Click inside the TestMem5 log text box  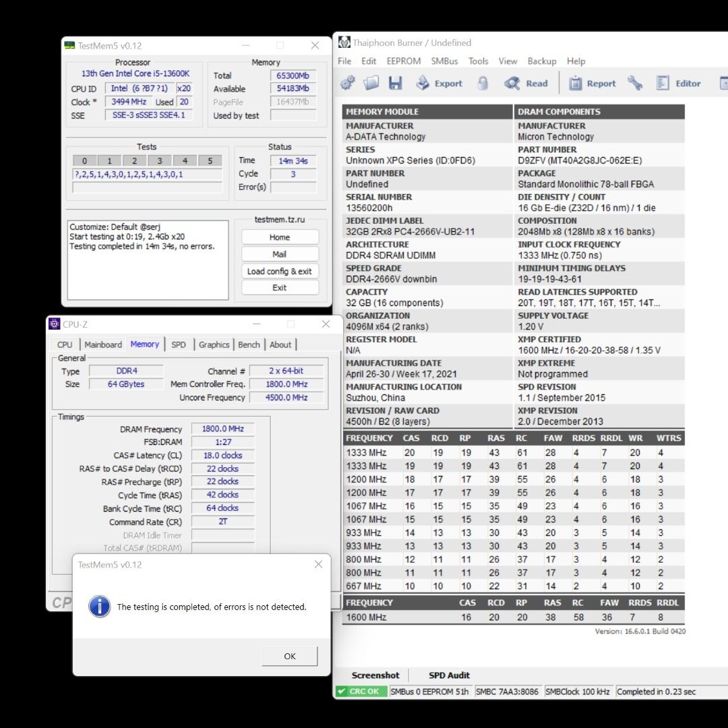pyautogui.click(x=148, y=270)
